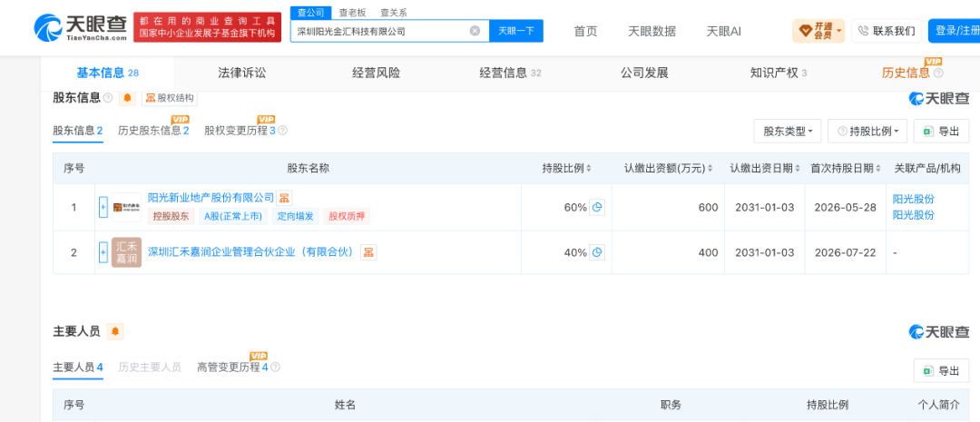Expand the 阳光新业地产 shareholder row
Viewport: 980px width, 422px height.
tap(103, 208)
